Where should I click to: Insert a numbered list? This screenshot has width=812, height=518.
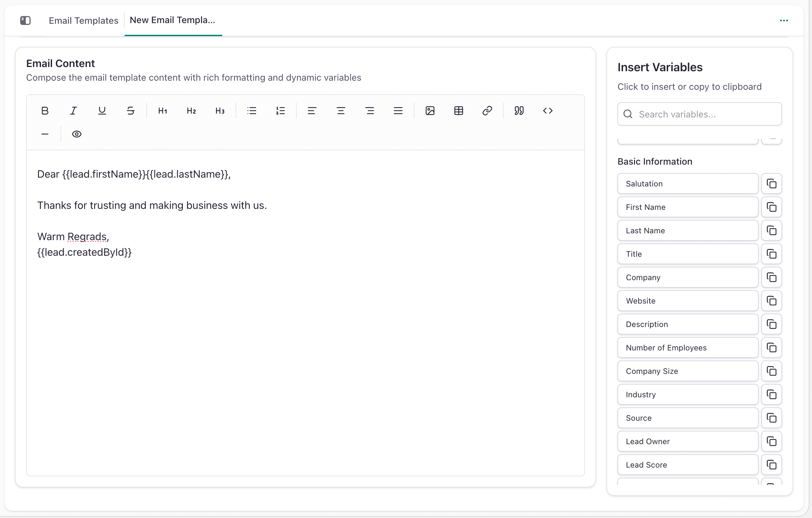tap(280, 111)
